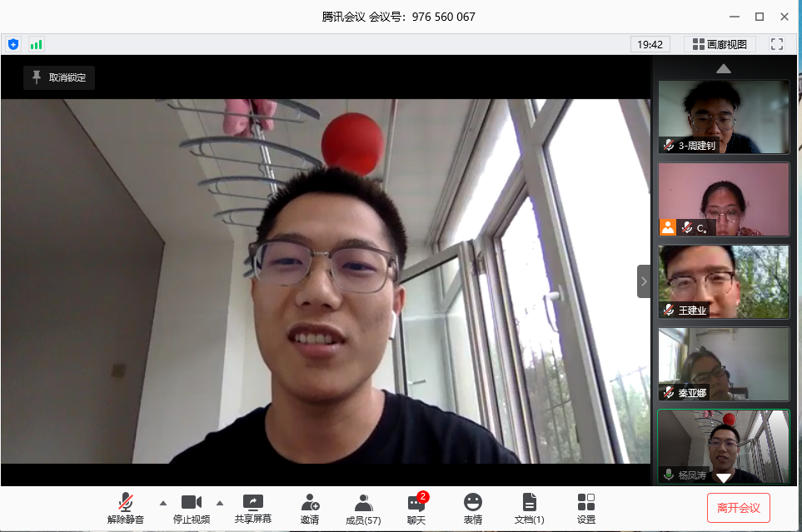Check the green network signal icon
802x532 pixels.
click(x=36, y=44)
